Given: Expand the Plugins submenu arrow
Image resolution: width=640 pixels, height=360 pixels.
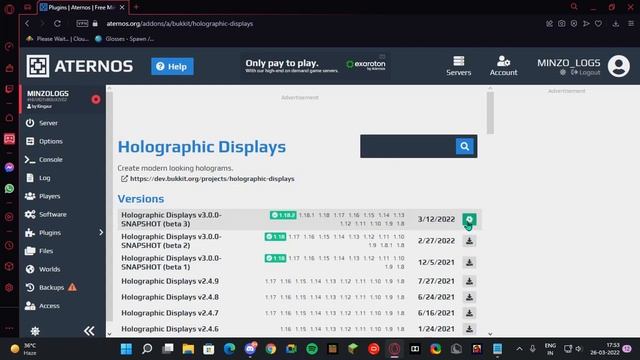Looking at the screenshot, I should tap(101, 232).
